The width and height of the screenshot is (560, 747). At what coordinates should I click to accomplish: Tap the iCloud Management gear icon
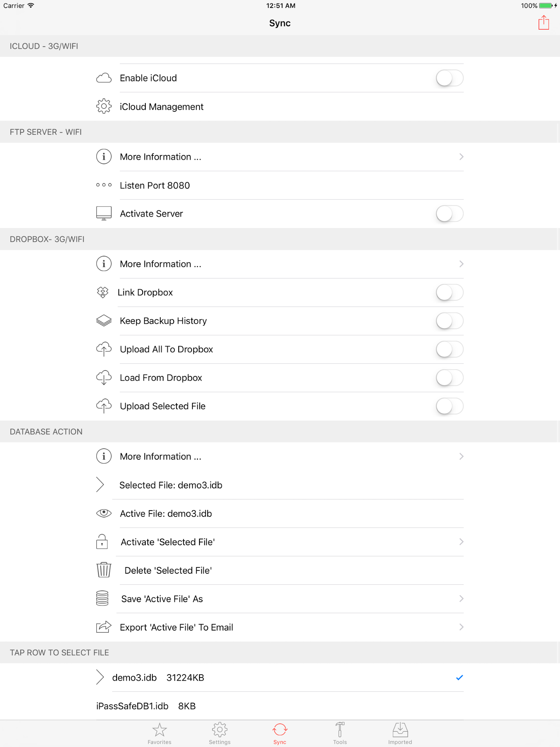[x=104, y=106]
